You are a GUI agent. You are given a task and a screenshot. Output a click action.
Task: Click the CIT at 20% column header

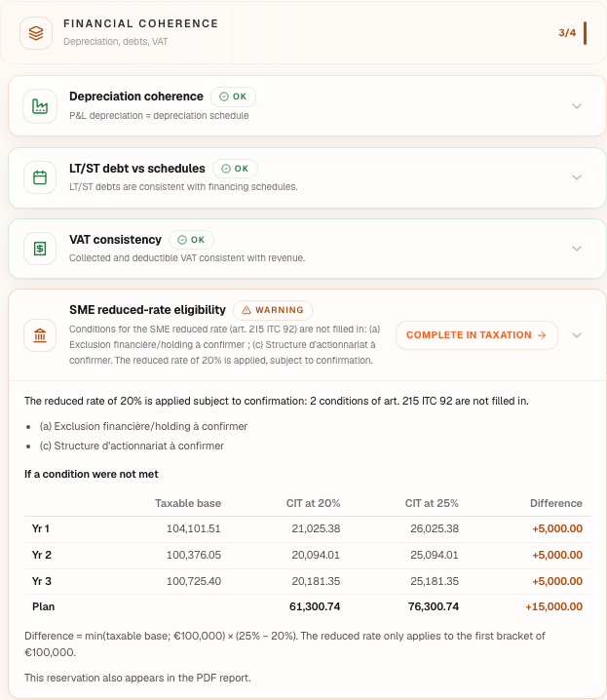click(313, 504)
